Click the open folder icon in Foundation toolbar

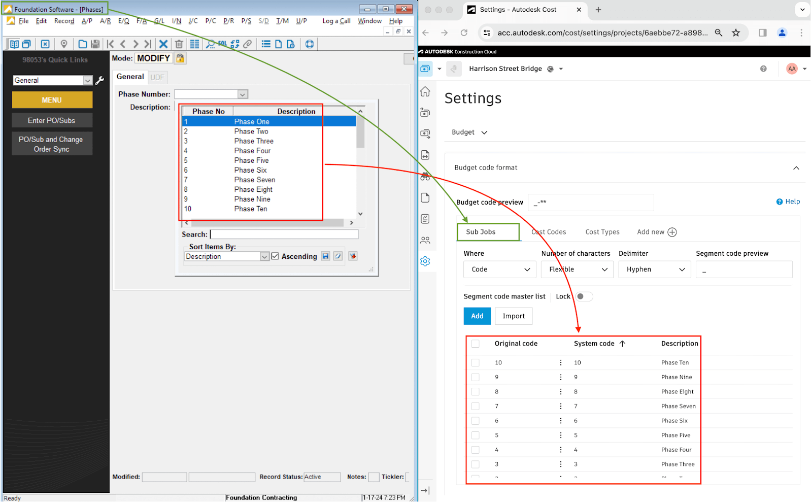coord(82,44)
